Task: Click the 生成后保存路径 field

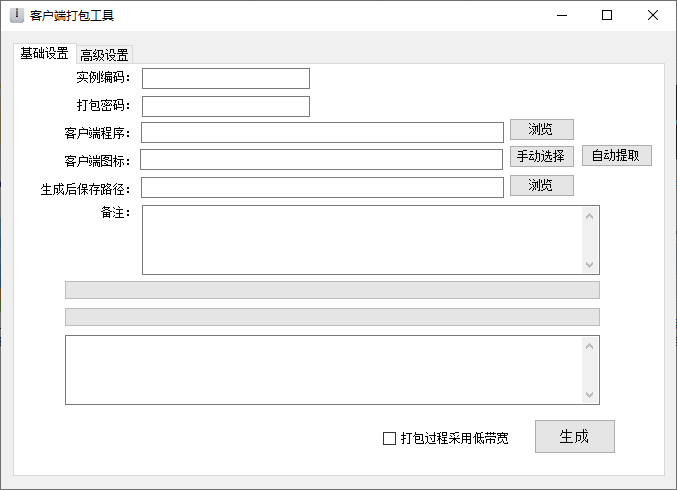Action: point(322,187)
